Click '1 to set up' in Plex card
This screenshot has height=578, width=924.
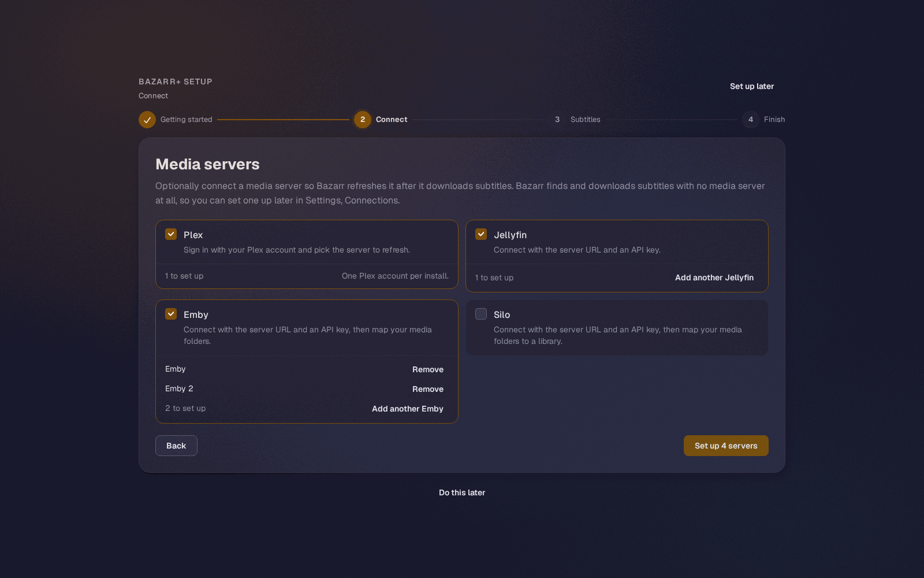tap(184, 276)
